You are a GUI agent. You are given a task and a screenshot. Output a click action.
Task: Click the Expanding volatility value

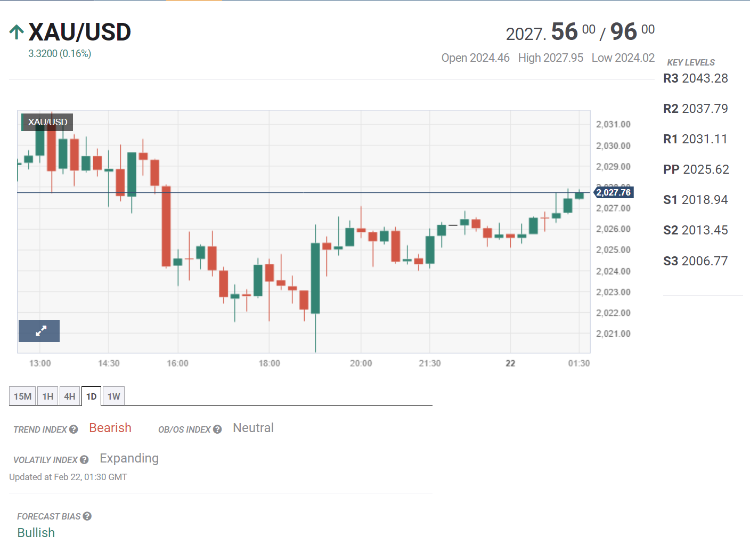coord(129,459)
